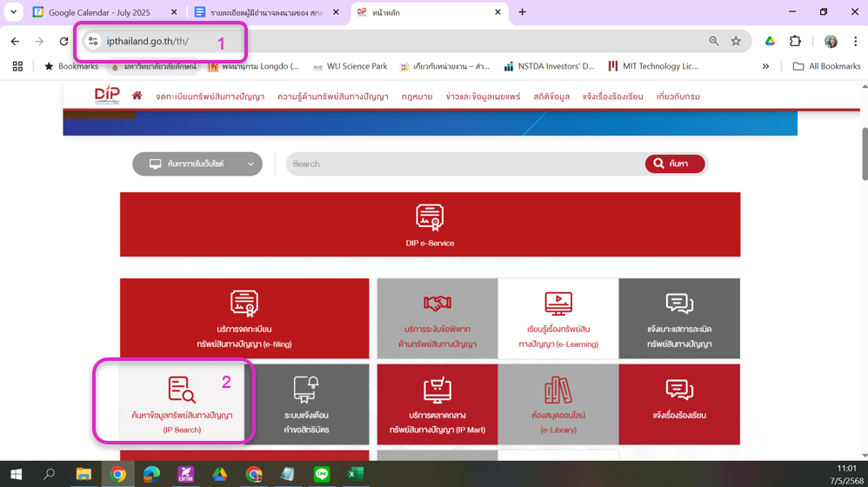Open the e-filing registration service tile
The image size is (868, 487).
pos(244,318)
